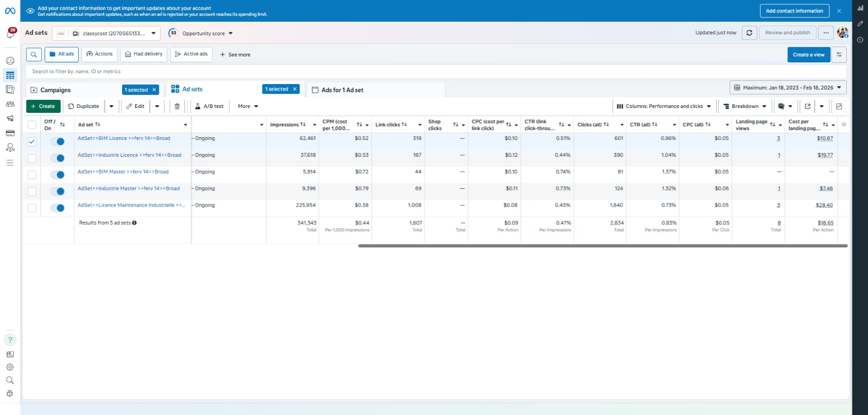Image resolution: width=868 pixels, height=415 pixels.
Task: Click the trash delete icon
Action: (x=177, y=106)
